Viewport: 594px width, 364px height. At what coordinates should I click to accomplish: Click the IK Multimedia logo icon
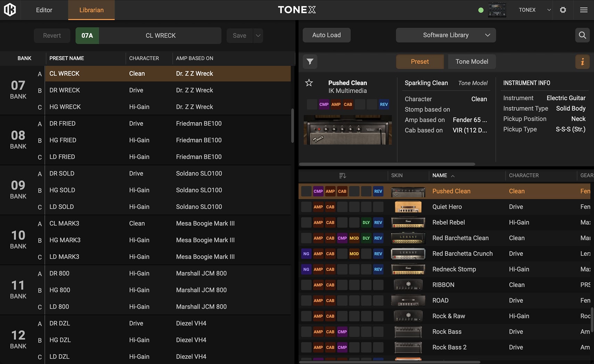pos(10,10)
